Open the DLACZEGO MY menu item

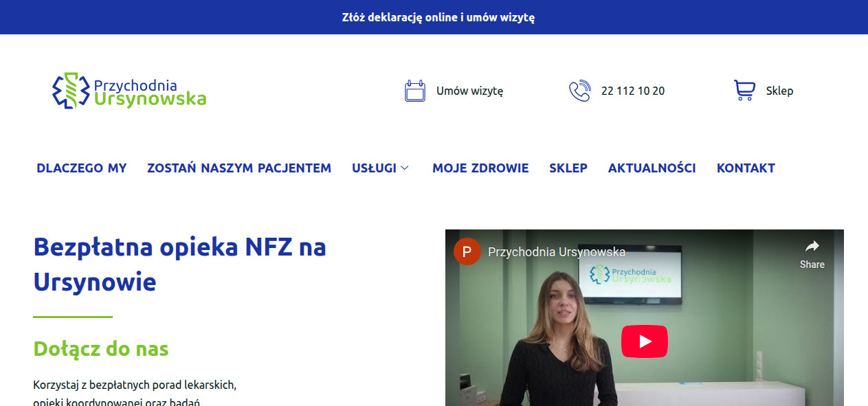point(82,168)
